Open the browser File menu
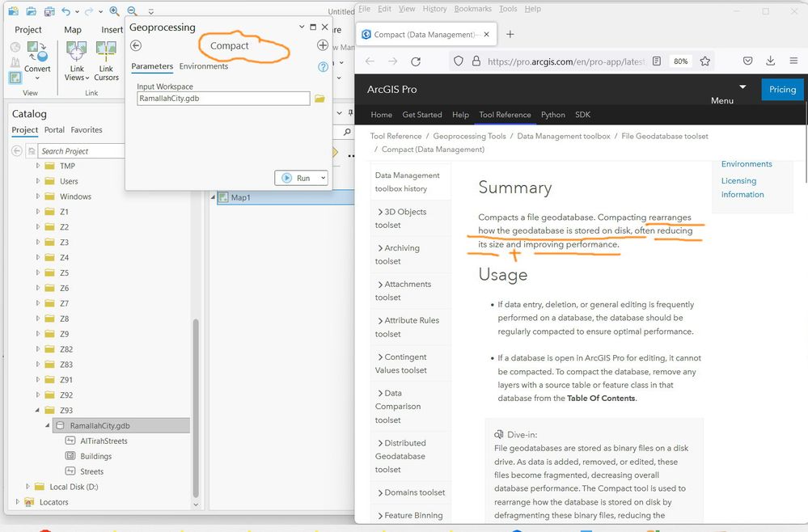The image size is (808, 532). [x=364, y=9]
